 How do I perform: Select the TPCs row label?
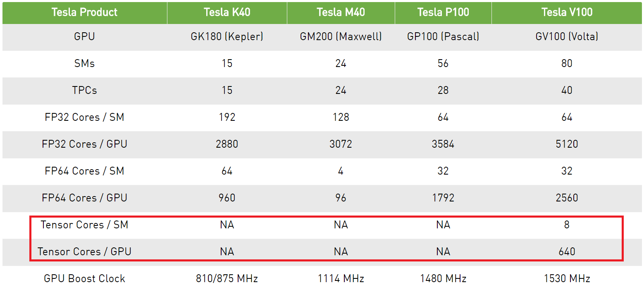tap(85, 91)
